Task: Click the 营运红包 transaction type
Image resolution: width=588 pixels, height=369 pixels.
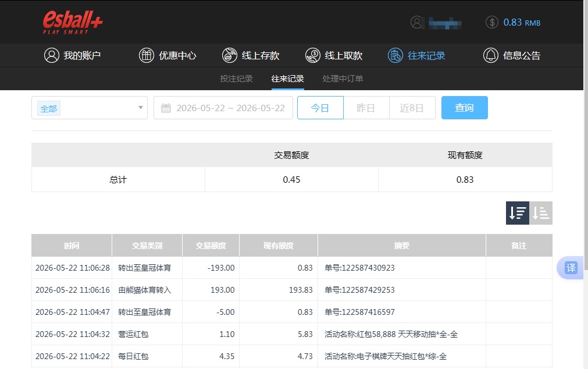Action: coord(133,334)
